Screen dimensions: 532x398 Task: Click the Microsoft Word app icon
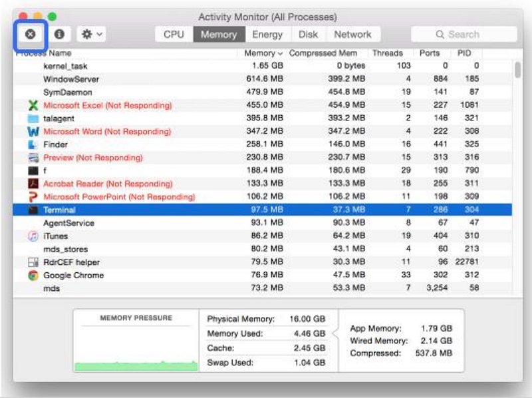tap(33, 131)
